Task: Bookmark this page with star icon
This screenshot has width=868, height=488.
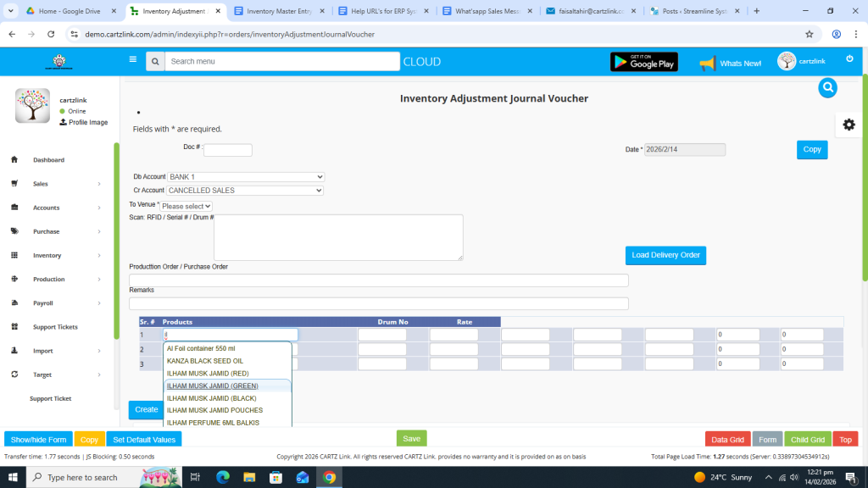Action: pos(809,35)
